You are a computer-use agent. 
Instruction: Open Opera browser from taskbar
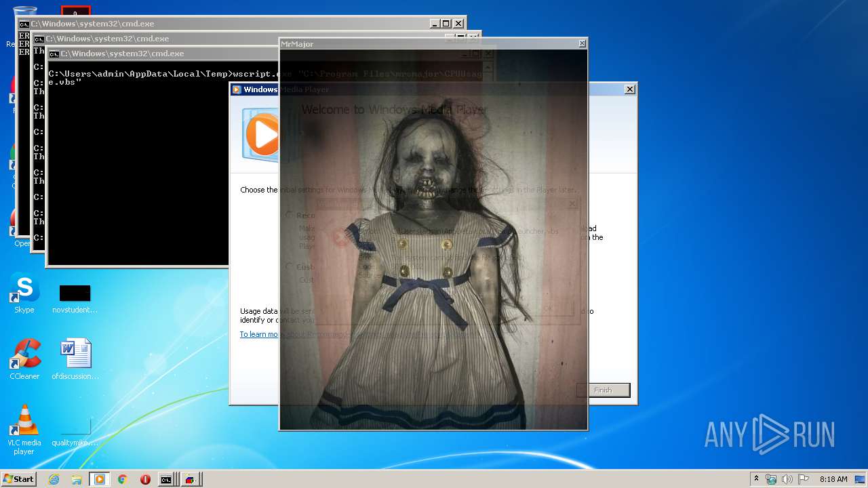pyautogui.click(x=145, y=479)
